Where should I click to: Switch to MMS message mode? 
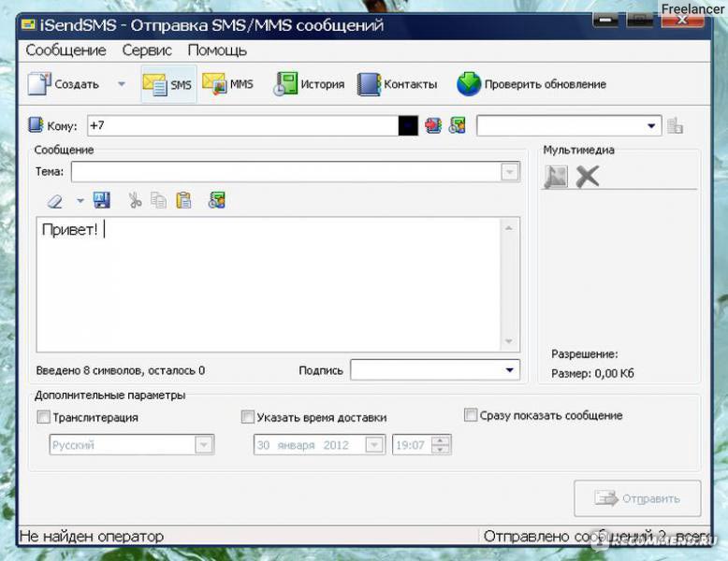228,84
